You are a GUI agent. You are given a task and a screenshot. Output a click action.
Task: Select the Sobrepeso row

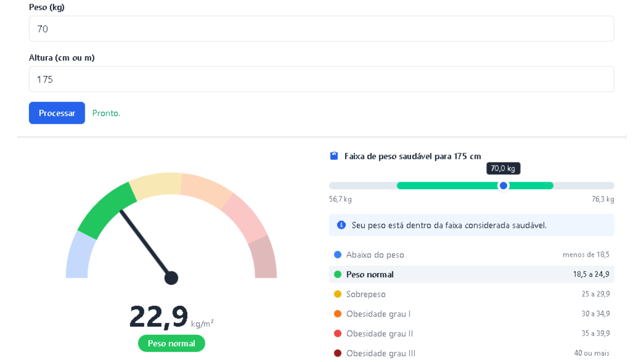[x=472, y=294]
